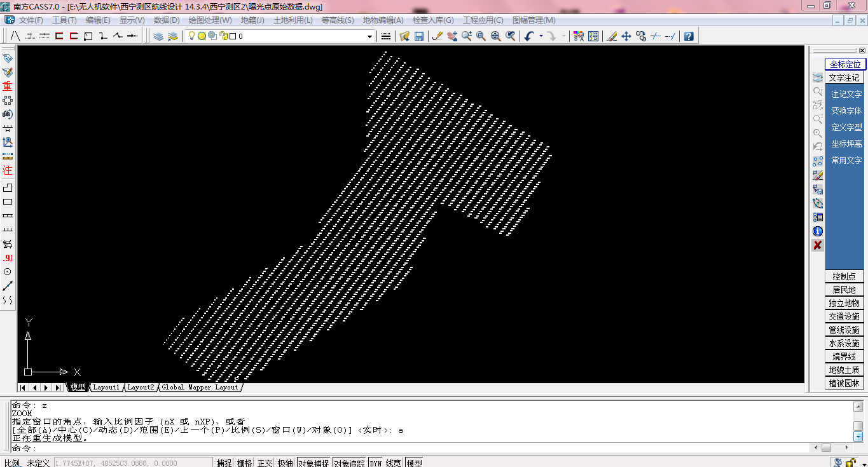Click the 居民地 category button

(844, 290)
